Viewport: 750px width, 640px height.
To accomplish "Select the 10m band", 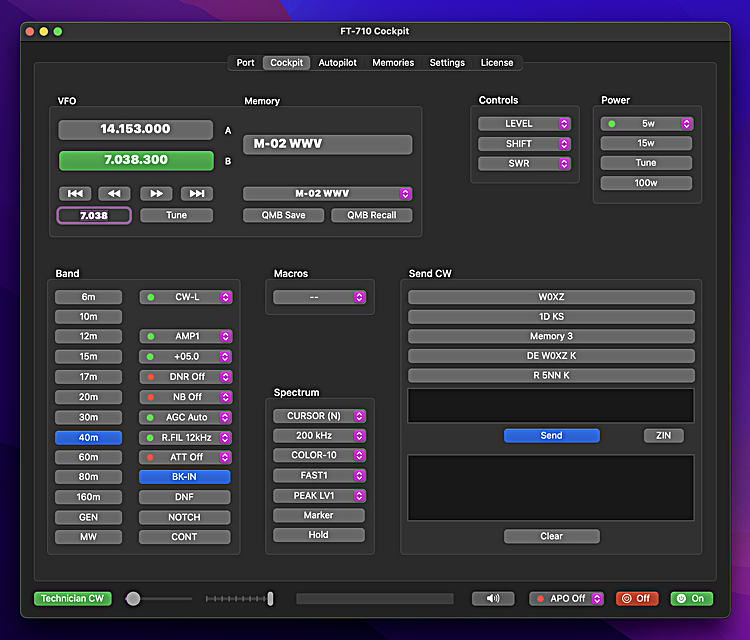I will click(x=88, y=317).
